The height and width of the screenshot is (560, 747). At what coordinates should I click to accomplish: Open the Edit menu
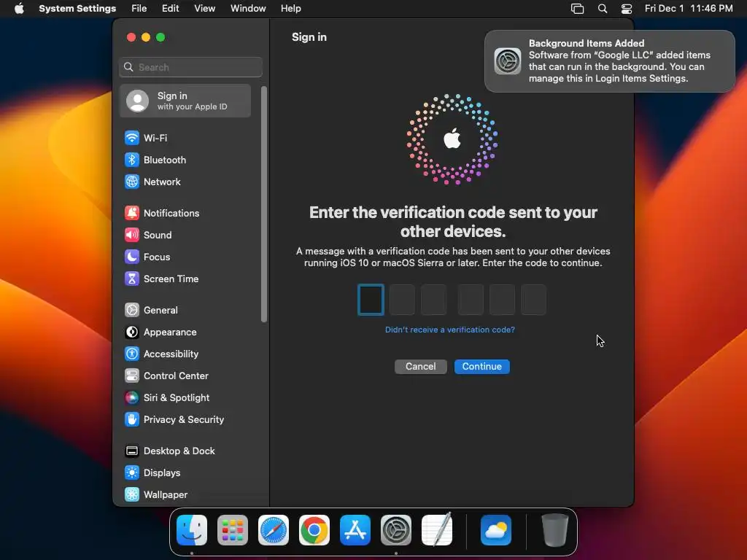click(x=171, y=9)
